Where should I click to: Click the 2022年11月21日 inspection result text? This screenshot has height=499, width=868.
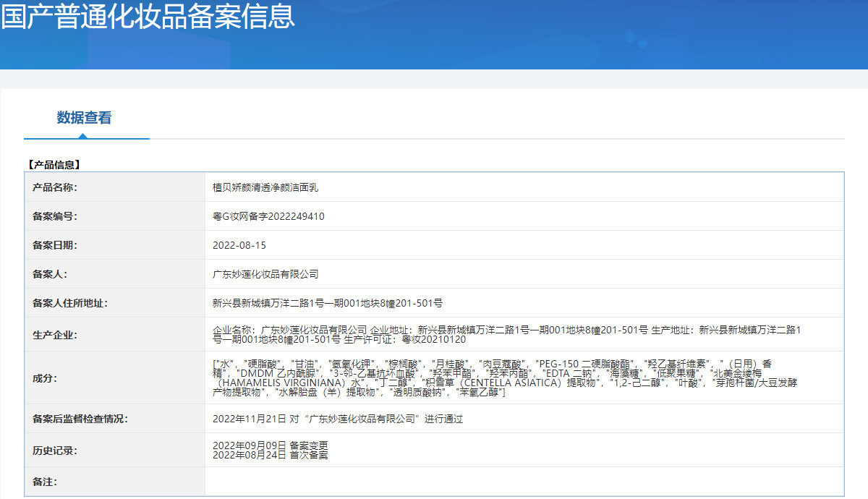coord(337,419)
